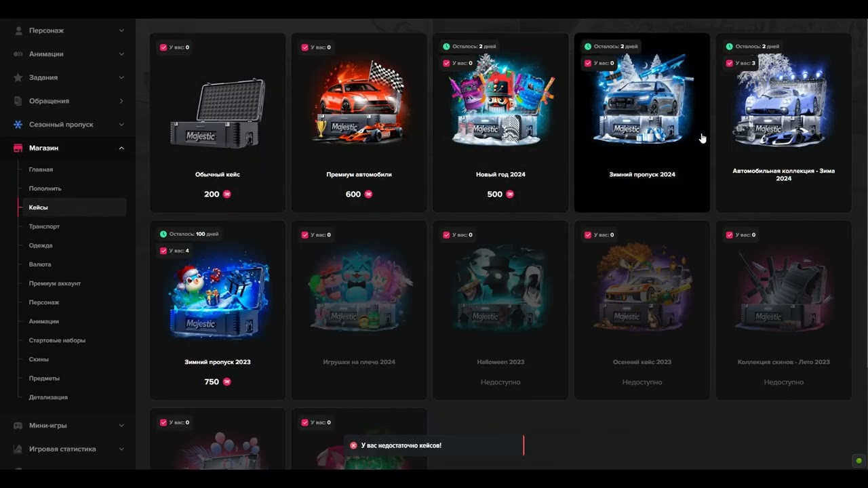This screenshot has height=488, width=868.
Task: Click the red Магазин store icon
Action: (18, 148)
